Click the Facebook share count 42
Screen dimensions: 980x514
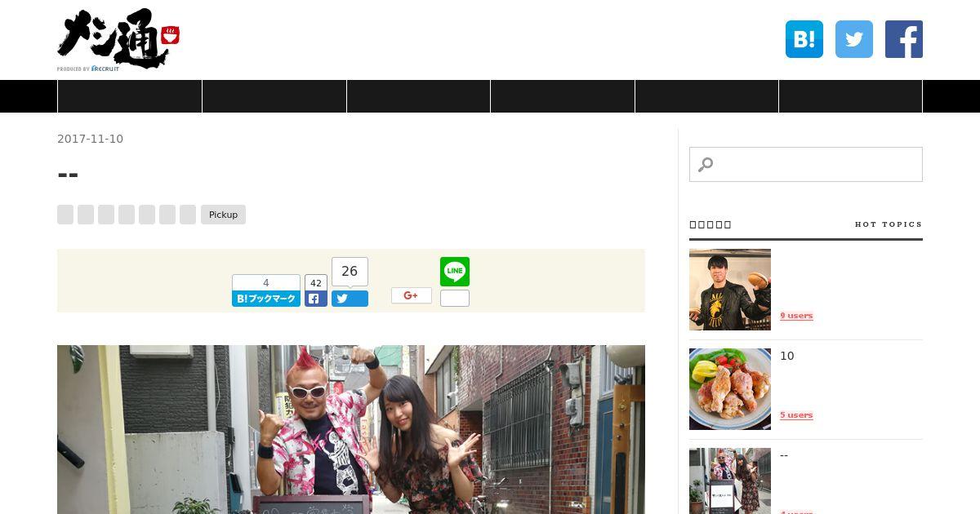pyautogui.click(x=316, y=283)
